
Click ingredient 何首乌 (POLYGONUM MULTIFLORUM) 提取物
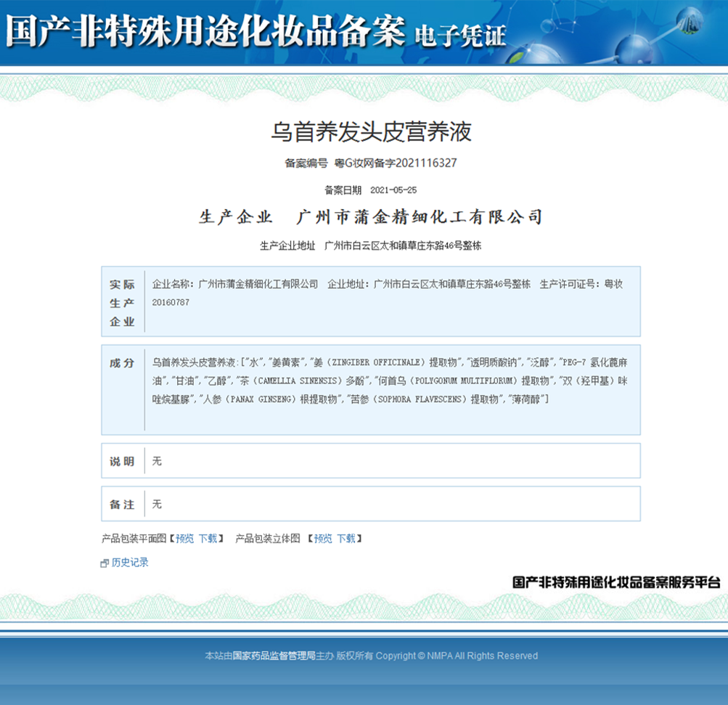[x=464, y=381]
